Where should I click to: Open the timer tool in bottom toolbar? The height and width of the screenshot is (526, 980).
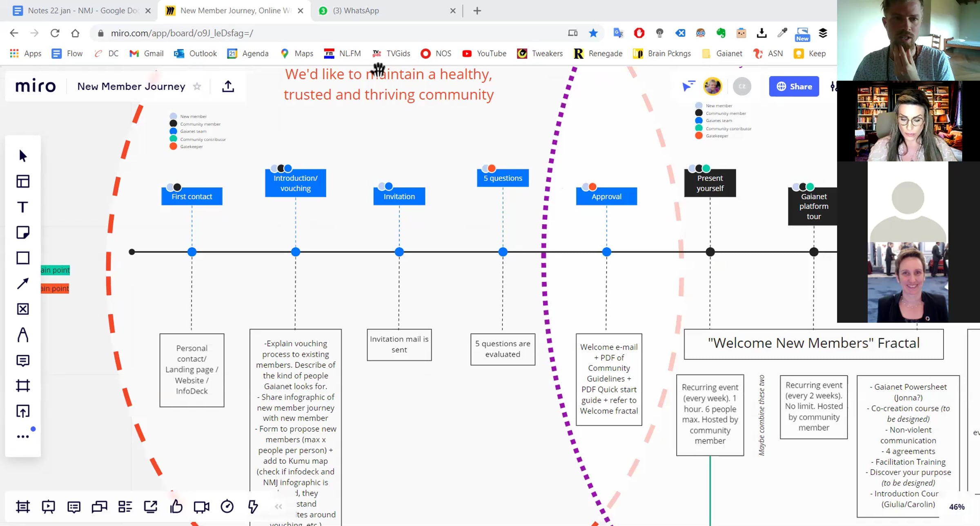click(227, 507)
